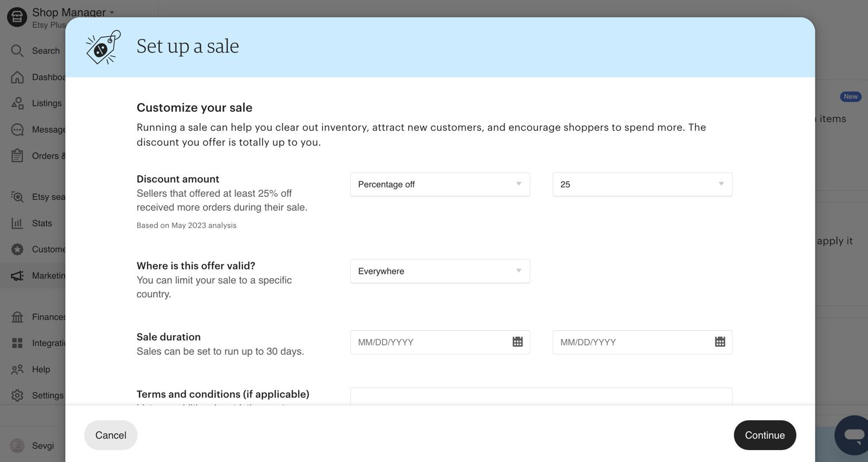The width and height of the screenshot is (868, 462).
Task: Open the chat bubble widget
Action: 852,435
